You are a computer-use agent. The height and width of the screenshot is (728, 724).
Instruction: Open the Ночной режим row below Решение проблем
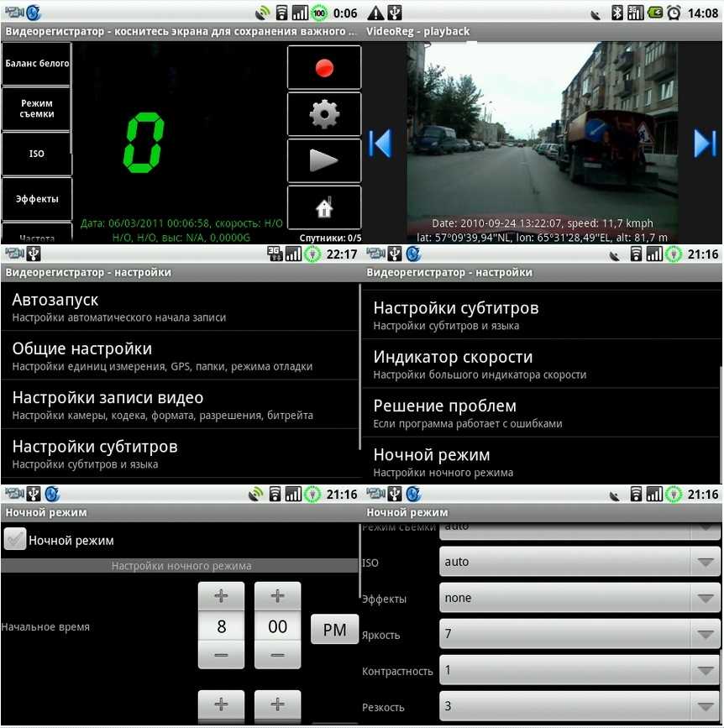point(541,462)
